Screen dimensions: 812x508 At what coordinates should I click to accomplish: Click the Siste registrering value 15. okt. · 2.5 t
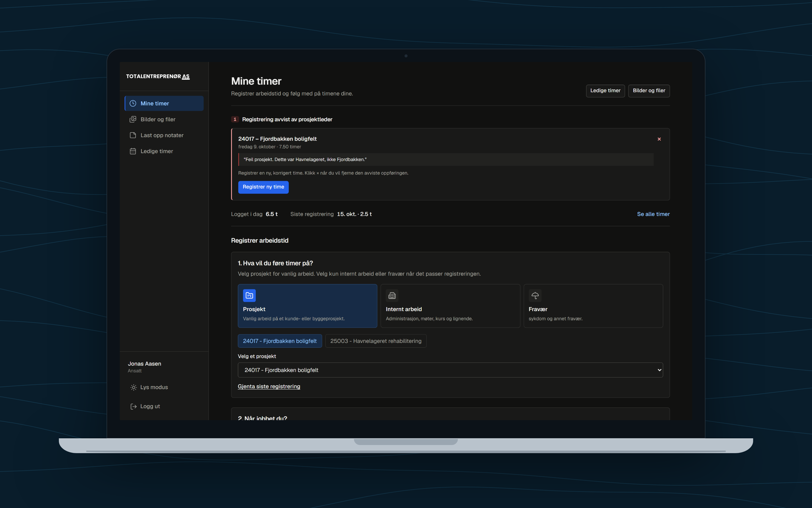354,214
